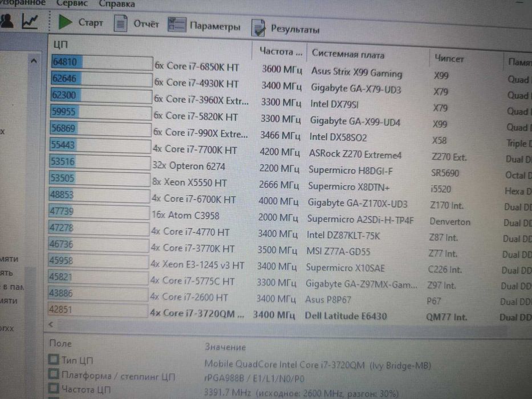Screen dimensions: 532x399
Task: Click the Значение column header
Action: click(225, 347)
